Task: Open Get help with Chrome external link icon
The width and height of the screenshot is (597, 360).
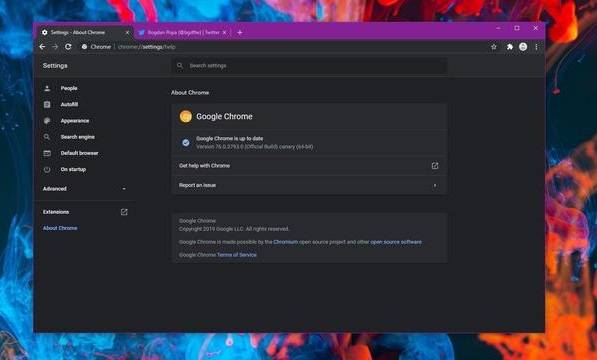Action: [x=434, y=166]
